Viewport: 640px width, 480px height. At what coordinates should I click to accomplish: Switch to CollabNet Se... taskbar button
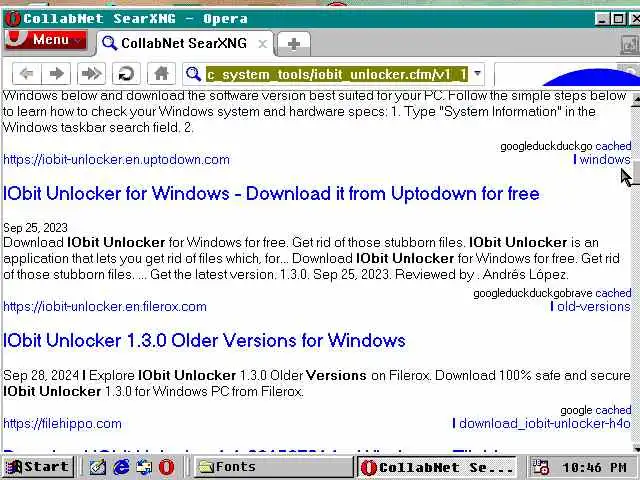[x=437, y=467]
